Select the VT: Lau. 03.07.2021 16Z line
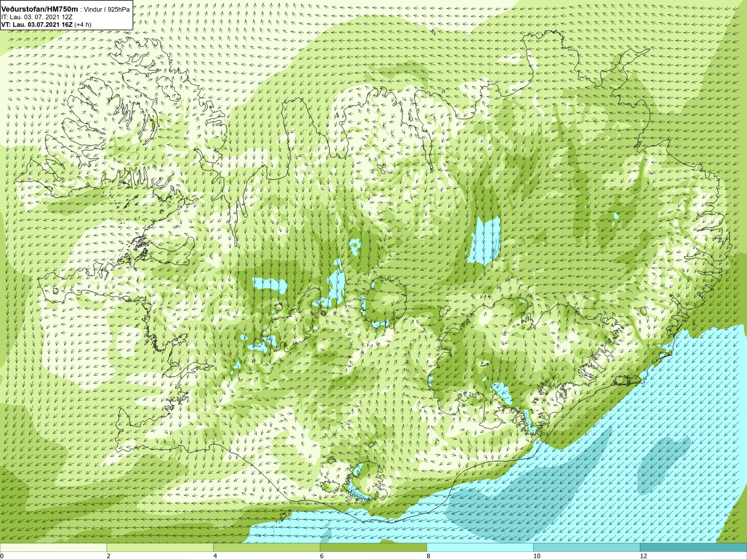The height and width of the screenshot is (560, 747). click(37, 24)
